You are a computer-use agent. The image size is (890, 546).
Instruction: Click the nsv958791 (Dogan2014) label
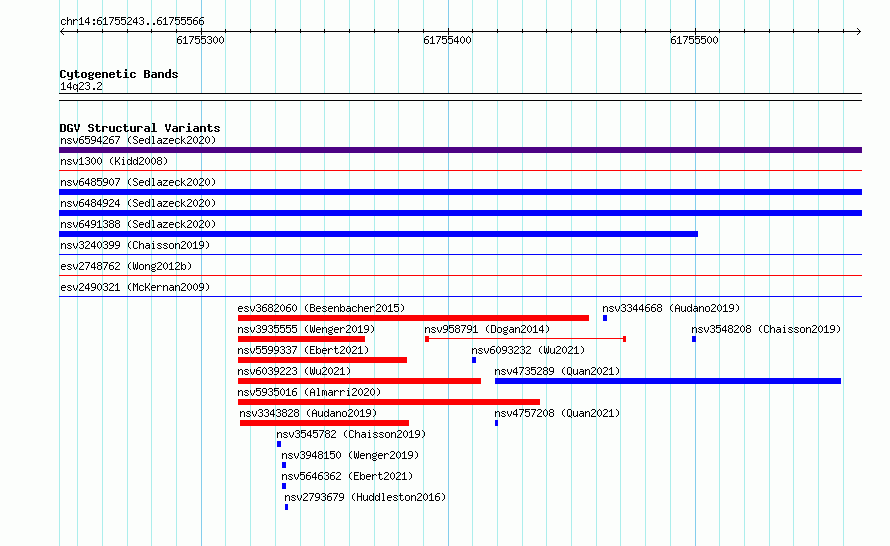pos(487,329)
